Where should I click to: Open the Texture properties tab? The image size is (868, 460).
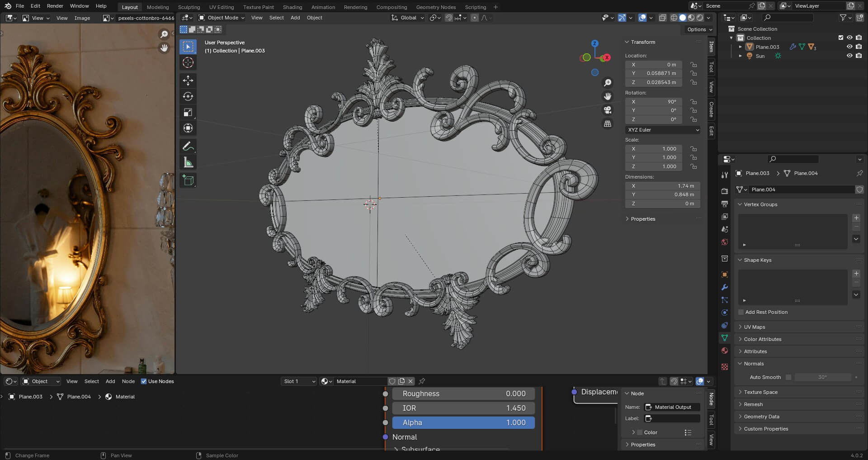725,367
